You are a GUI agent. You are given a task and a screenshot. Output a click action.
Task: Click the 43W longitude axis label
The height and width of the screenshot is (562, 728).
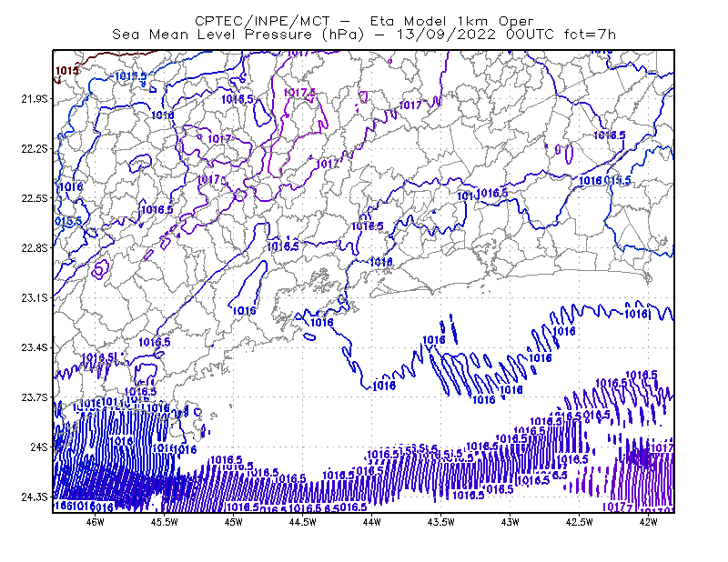(511, 522)
